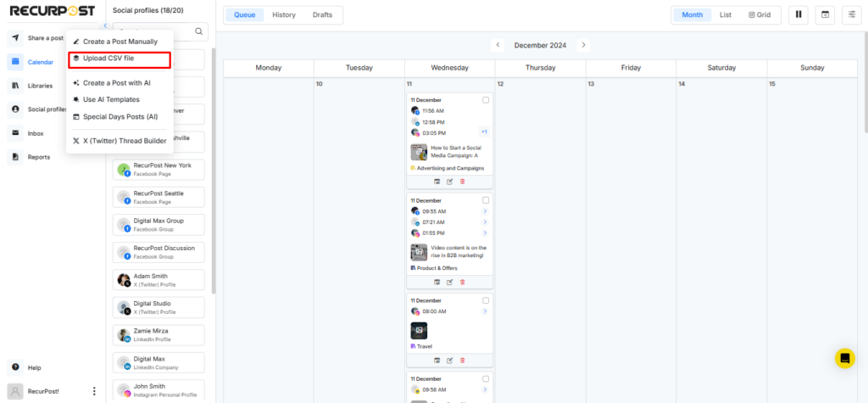Screen dimensions: 868x403
Task: Click the user avatar beside RecurPost! at bottom left
Action: pos(16,391)
